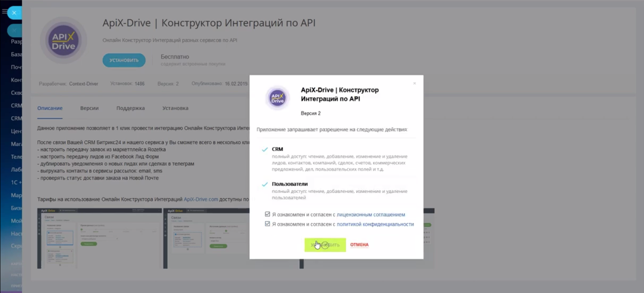Close the permissions dialog with the X
This screenshot has width=644, height=293.
[415, 83]
